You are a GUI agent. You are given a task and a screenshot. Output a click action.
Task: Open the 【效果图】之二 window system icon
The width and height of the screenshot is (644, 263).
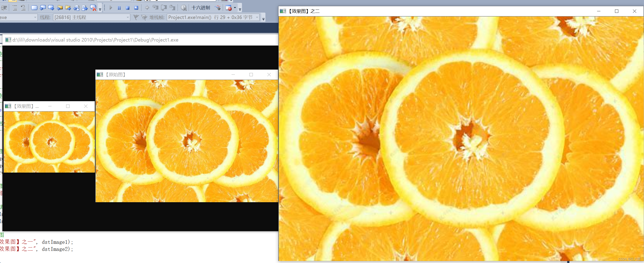[283, 11]
